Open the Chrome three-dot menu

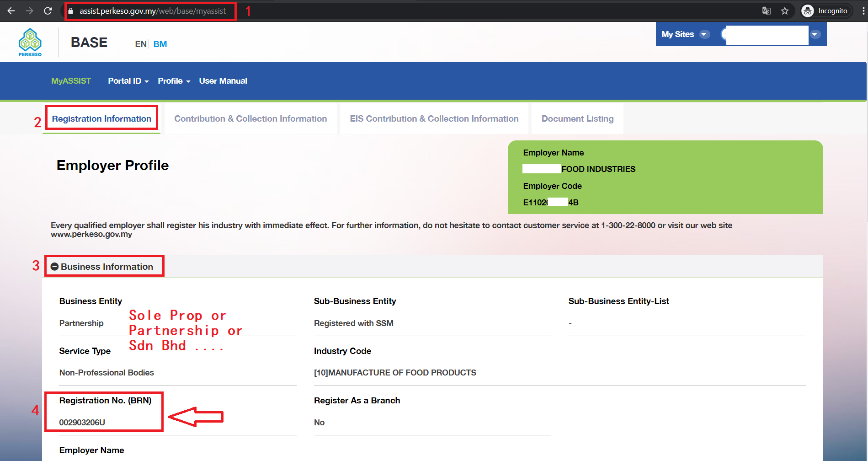point(863,11)
